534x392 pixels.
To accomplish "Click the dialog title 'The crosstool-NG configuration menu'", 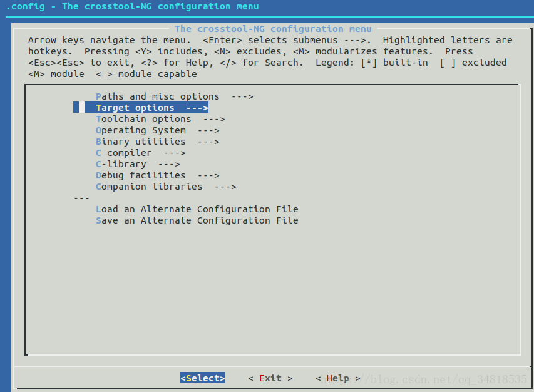I will 273,29.
